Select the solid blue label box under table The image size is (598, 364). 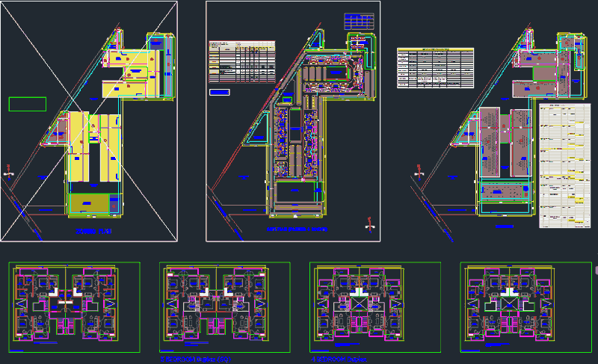click(219, 92)
